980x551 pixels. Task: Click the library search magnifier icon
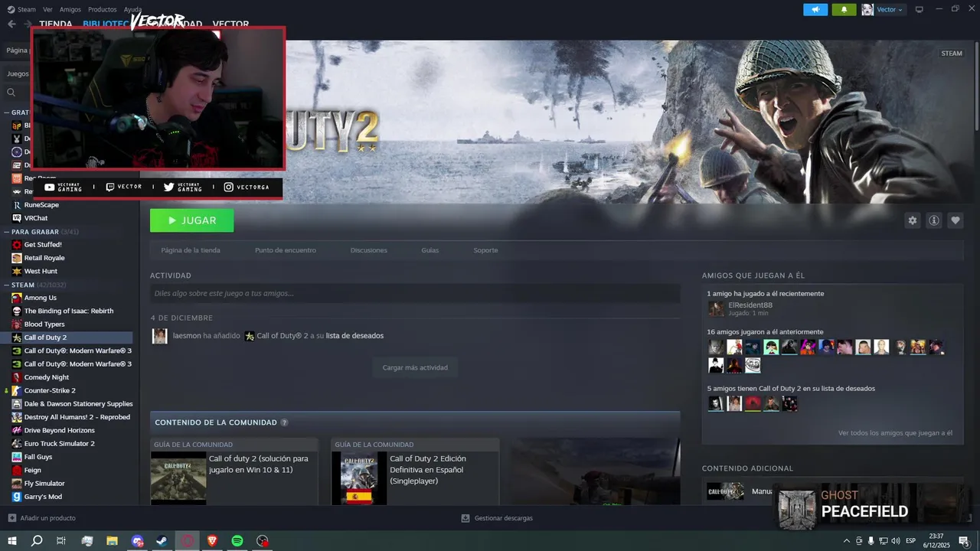(x=11, y=93)
